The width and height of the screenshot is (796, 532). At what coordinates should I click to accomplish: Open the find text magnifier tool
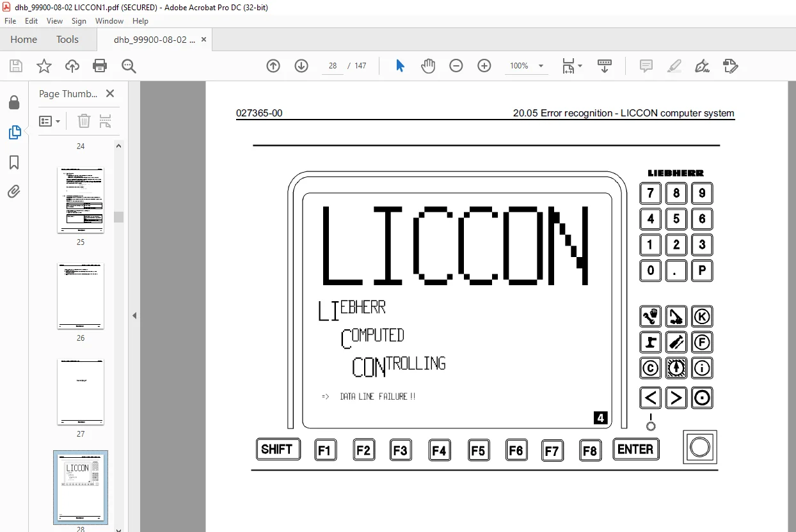pyautogui.click(x=129, y=66)
